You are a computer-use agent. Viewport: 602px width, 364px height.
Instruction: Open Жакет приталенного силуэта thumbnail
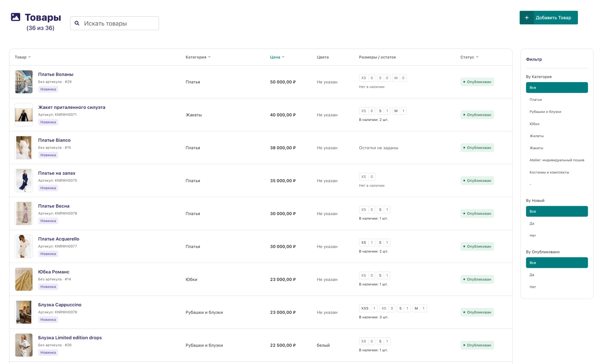coord(24,115)
